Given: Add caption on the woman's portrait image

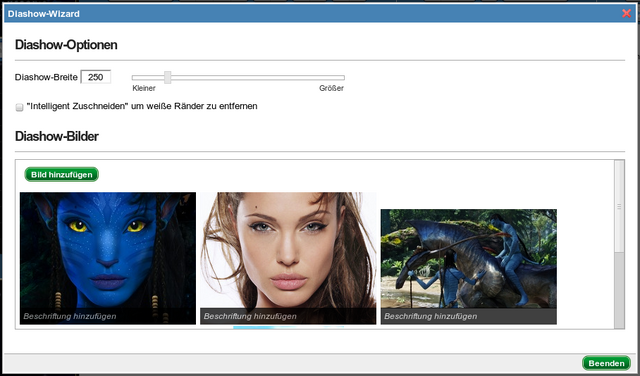Looking at the screenshot, I should [250, 316].
